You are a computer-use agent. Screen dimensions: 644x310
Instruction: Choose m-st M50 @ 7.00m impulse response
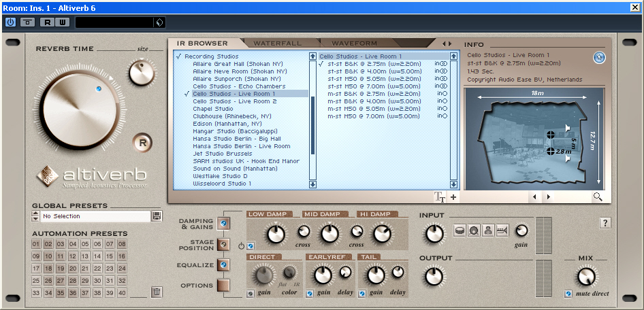374,116
